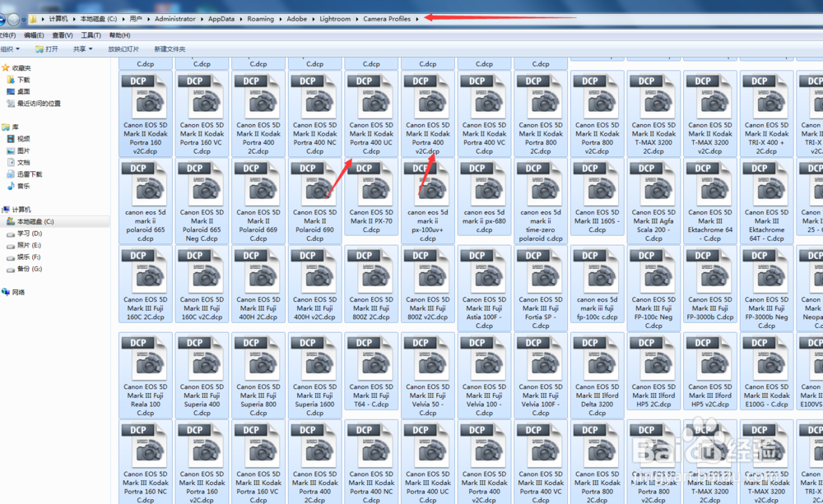Select Canon EOS 5D Mark II Kodak Portra 160 v2C.dcp file
The width and height of the screenshot is (823, 504).
(146, 113)
